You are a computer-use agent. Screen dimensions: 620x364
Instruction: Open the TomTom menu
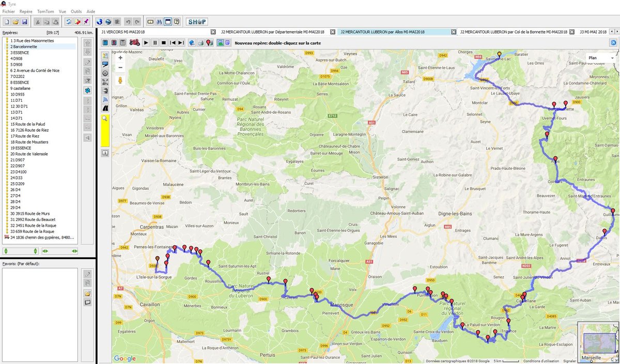[x=45, y=11]
